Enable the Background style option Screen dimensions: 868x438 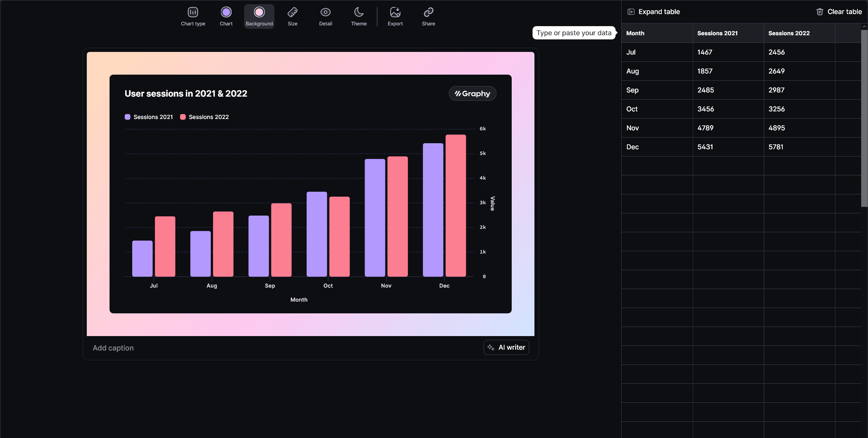259,16
